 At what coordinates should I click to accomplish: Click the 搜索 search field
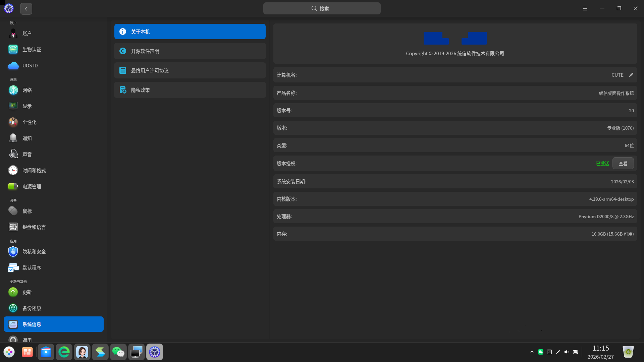322,9
